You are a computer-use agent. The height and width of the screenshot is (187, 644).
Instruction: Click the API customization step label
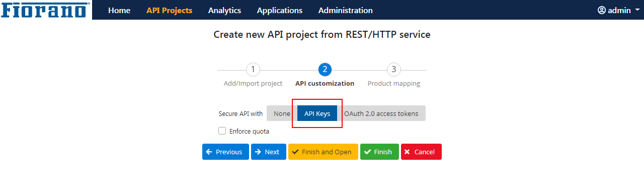pyautogui.click(x=325, y=84)
